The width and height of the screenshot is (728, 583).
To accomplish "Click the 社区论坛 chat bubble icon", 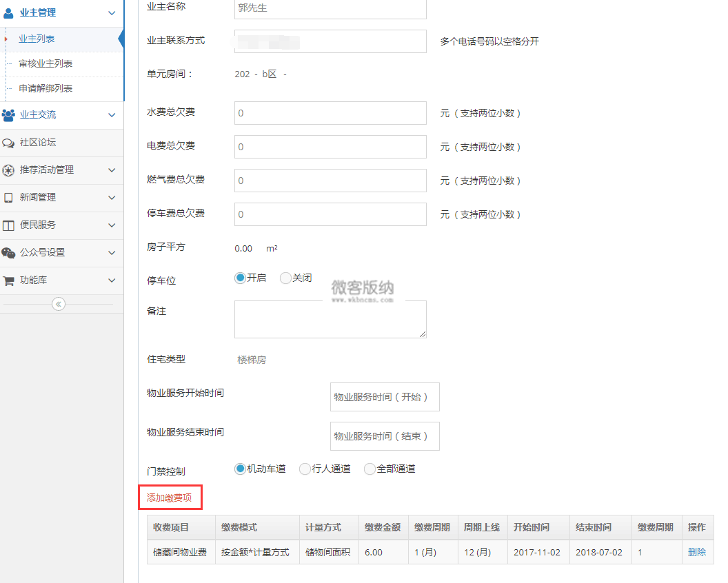I will [x=8, y=143].
